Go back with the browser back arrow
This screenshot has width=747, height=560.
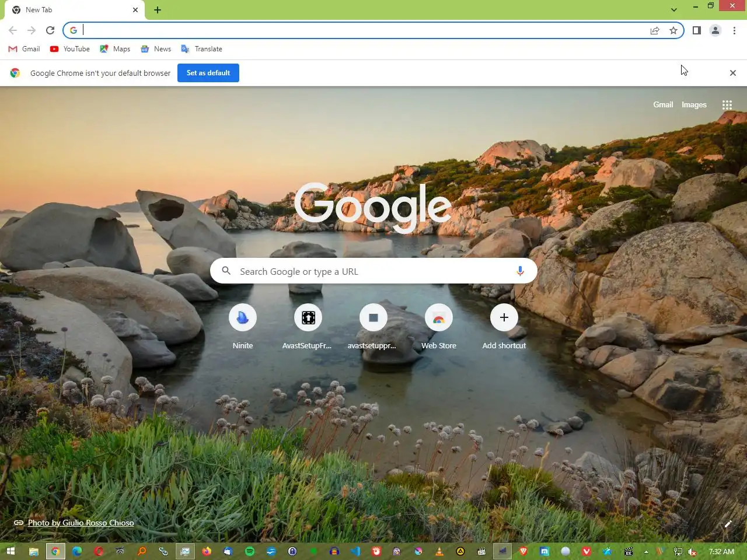[13, 30]
